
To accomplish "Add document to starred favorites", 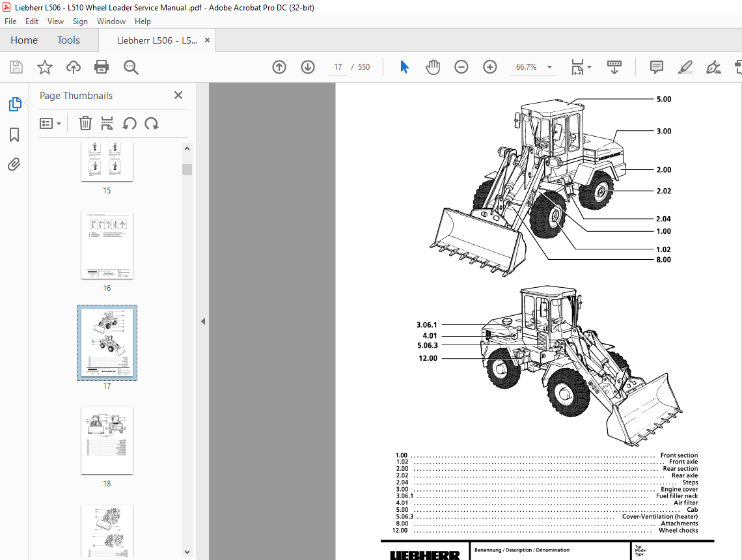I will (x=45, y=67).
